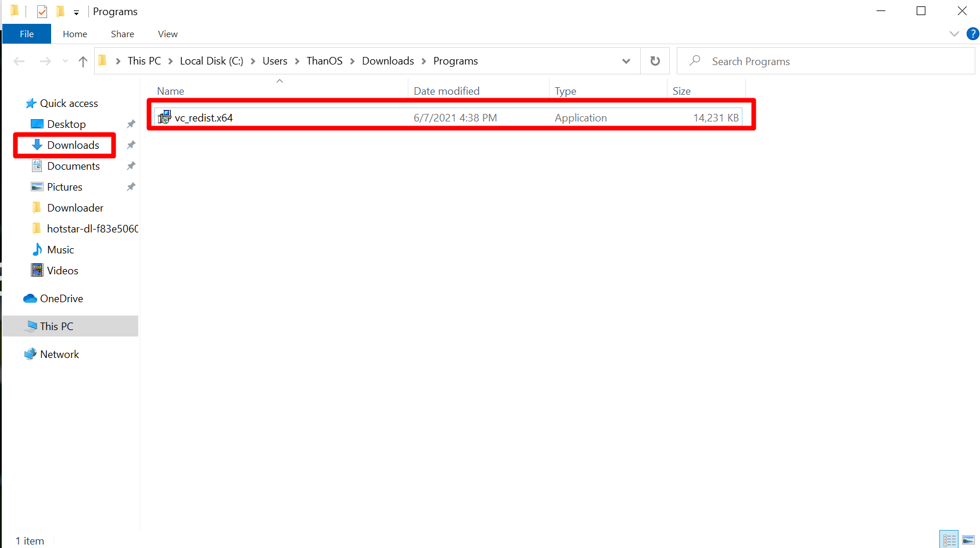
Task: Open the Customize Quick Access Toolbar dropdown
Action: click(76, 12)
